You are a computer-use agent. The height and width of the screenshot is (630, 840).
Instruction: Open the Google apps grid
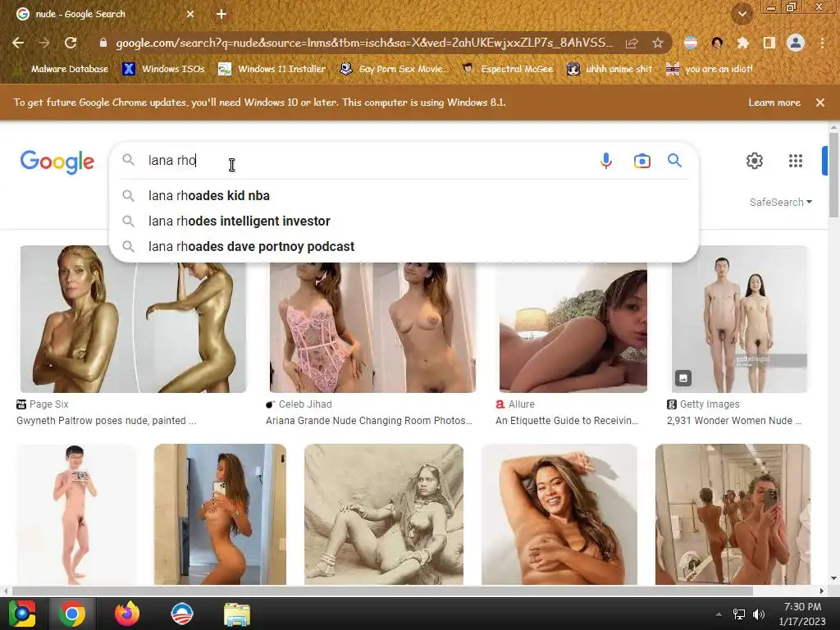coord(796,161)
